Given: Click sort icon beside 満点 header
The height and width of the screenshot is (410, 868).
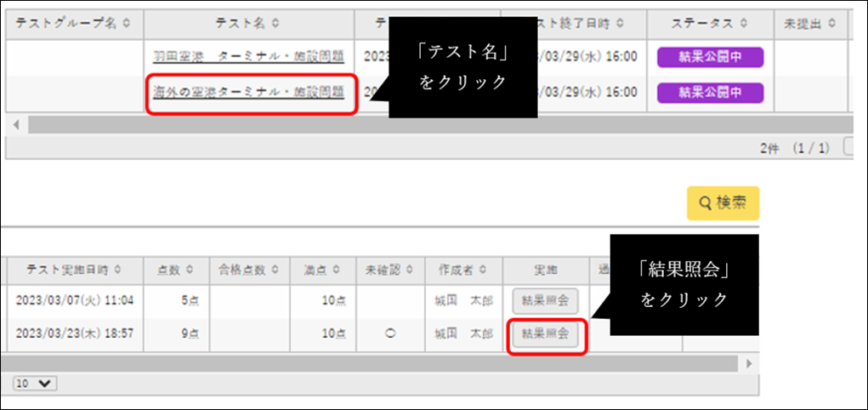Looking at the screenshot, I should point(336,270).
